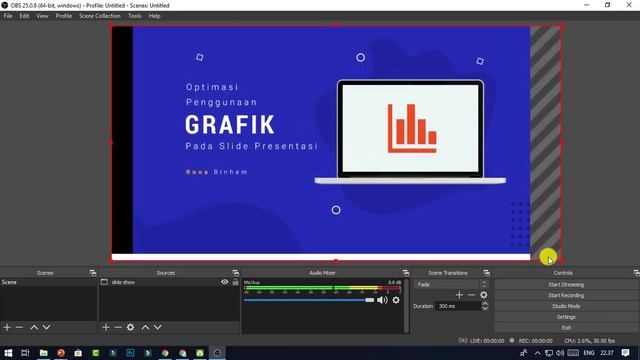
Task: Open OBS Settings
Action: tap(566, 317)
